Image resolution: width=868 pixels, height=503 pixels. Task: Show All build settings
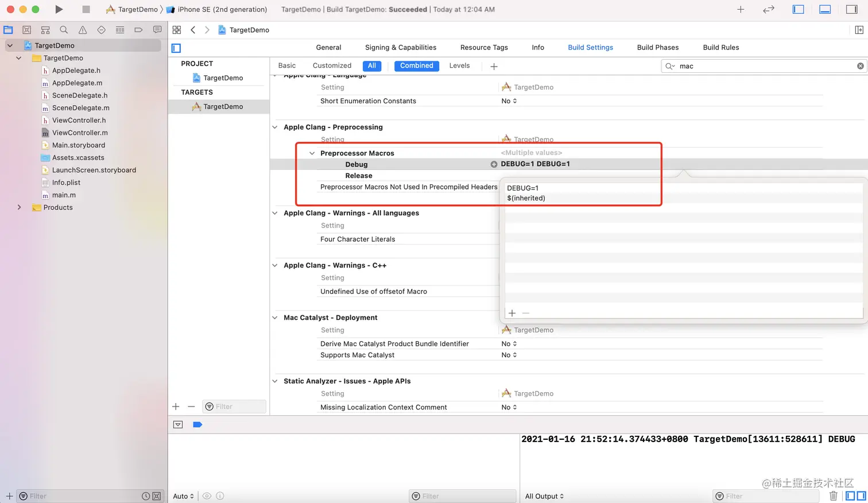pos(372,65)
